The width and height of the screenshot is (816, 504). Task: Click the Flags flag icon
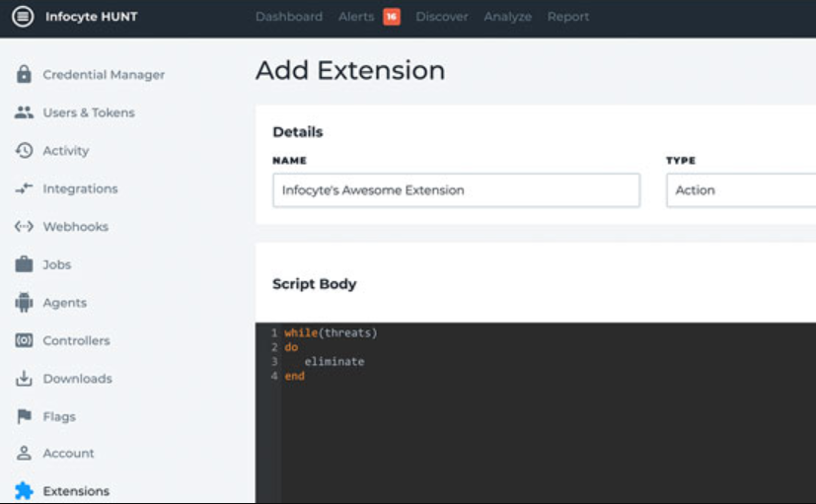point(24,416)
